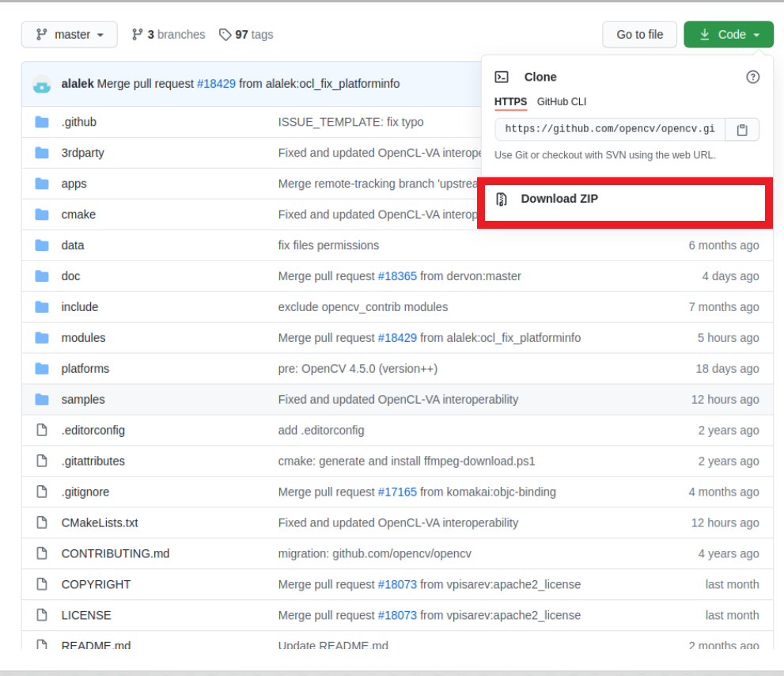Image resolution: width=784 pixels, height=676 pixels.
Task: Switch to the GitHub CLI tab
Action: tap(562, 101)
